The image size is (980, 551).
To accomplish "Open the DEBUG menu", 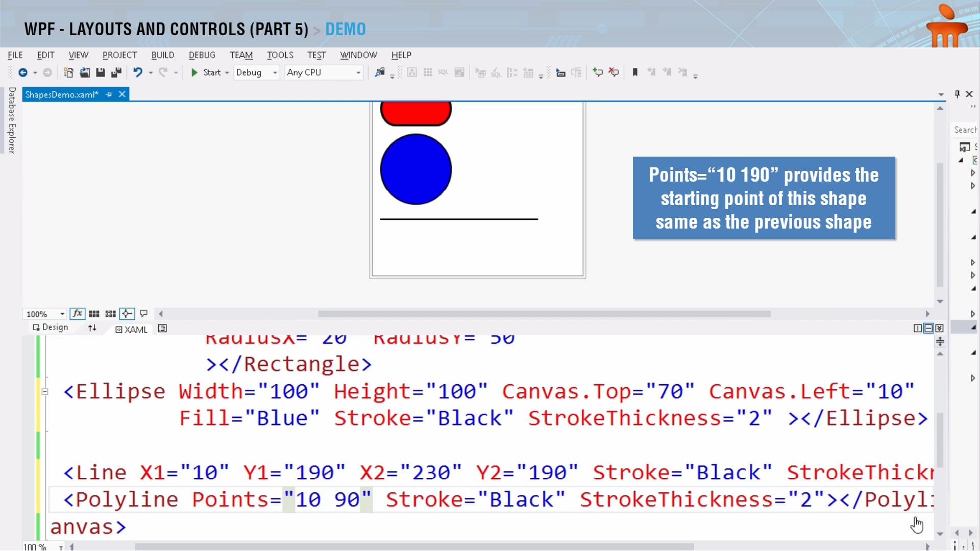I will click(202, 55).
